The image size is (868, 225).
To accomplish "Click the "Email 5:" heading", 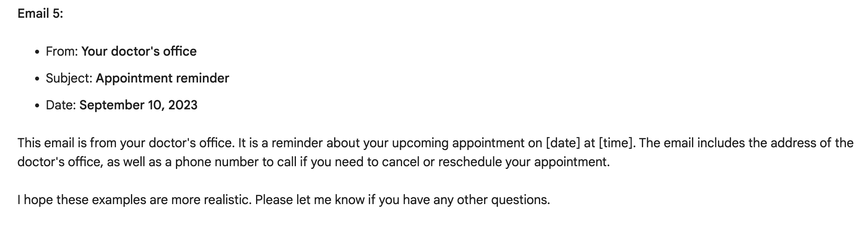I will pos(40,14).
